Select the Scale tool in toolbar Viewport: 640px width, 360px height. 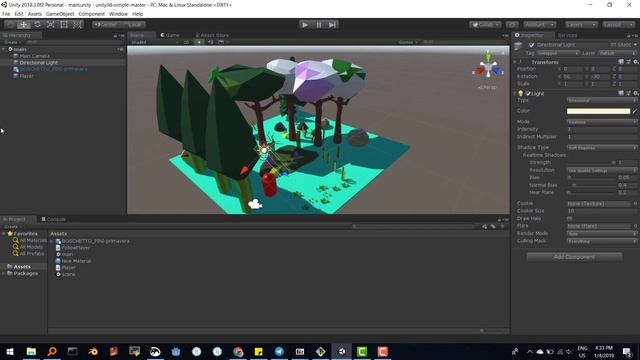[x=51, y=24]
